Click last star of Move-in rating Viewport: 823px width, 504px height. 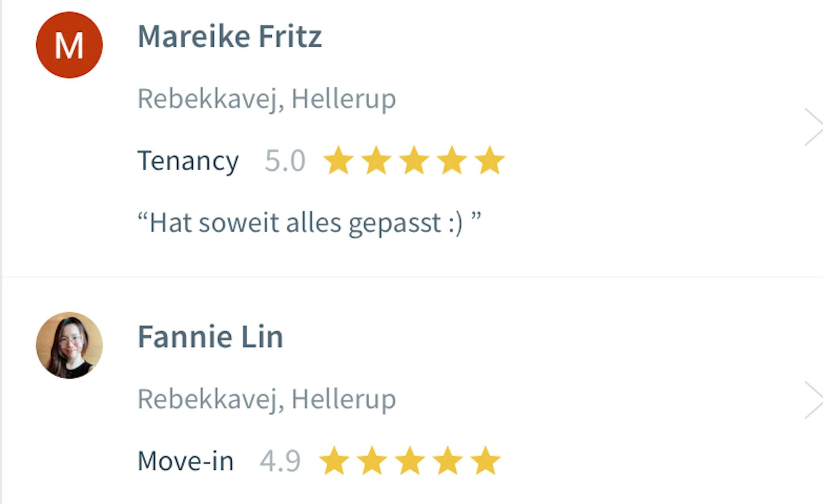coord(485,461)
